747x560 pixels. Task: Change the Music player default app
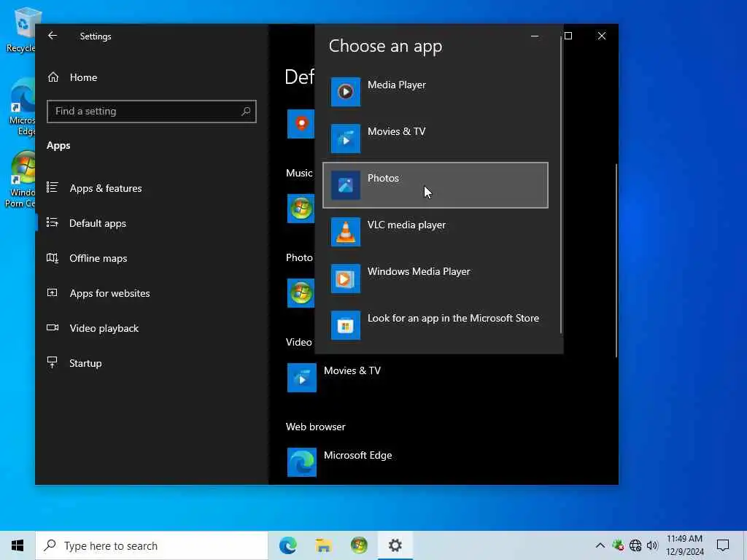301,208
